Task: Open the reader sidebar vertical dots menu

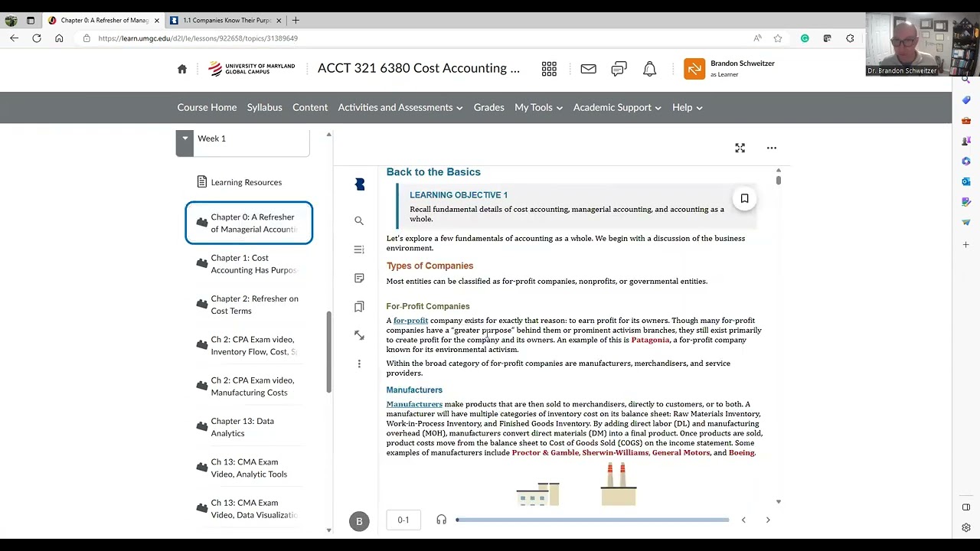Action: click(359, 364)
